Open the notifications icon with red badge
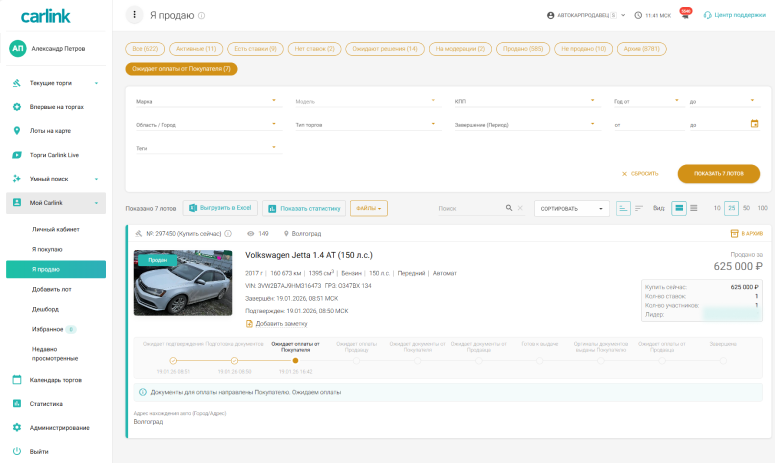Viewport: 775px width, 463px height. 685,15
